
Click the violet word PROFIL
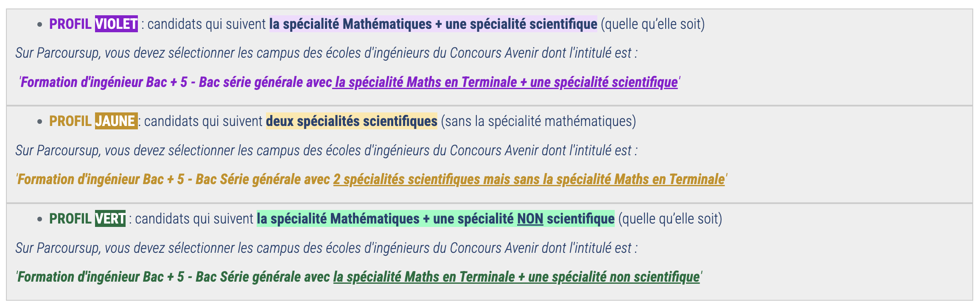pyautogui.click(x=70, y=24)
